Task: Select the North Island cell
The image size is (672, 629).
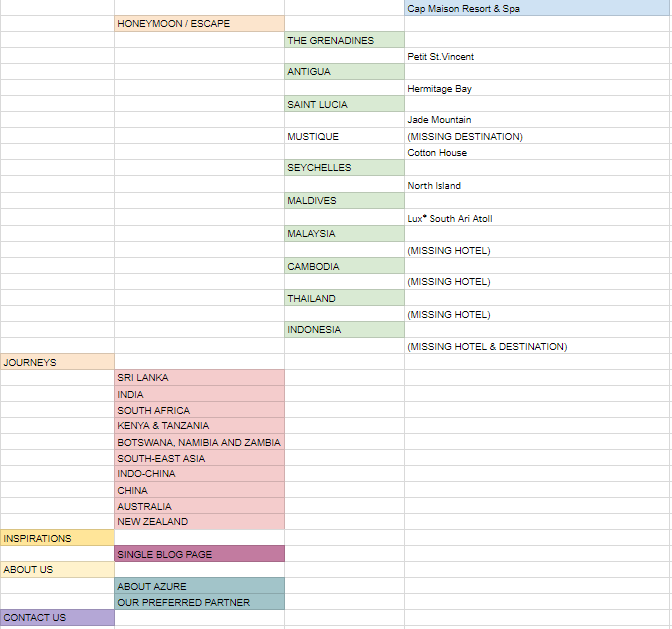Action: (538, 185)
